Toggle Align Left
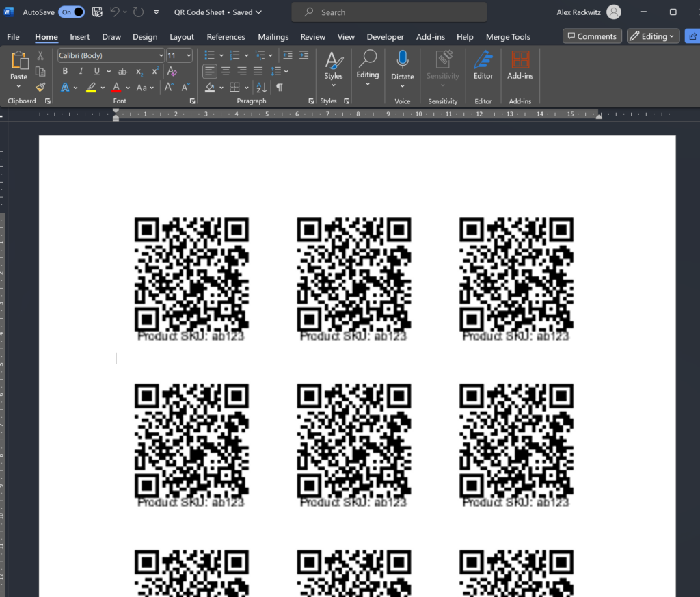Screen dimensions: 700x597 [x=209, y=71]
